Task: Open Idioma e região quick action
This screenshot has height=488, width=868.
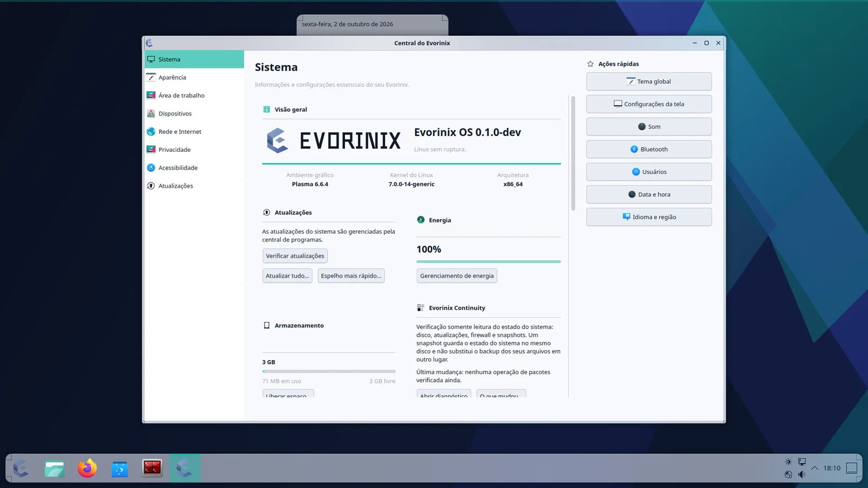Action: [649, 217]
